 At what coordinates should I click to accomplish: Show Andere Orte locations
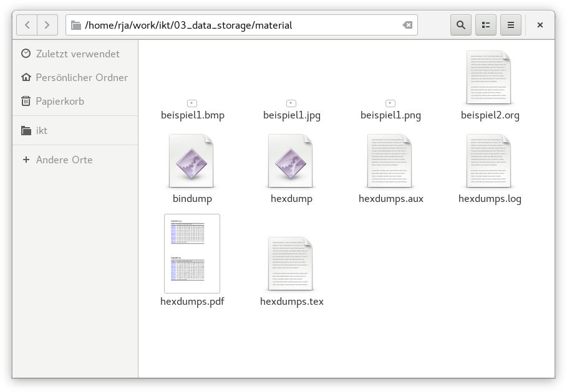coord(64,160)
